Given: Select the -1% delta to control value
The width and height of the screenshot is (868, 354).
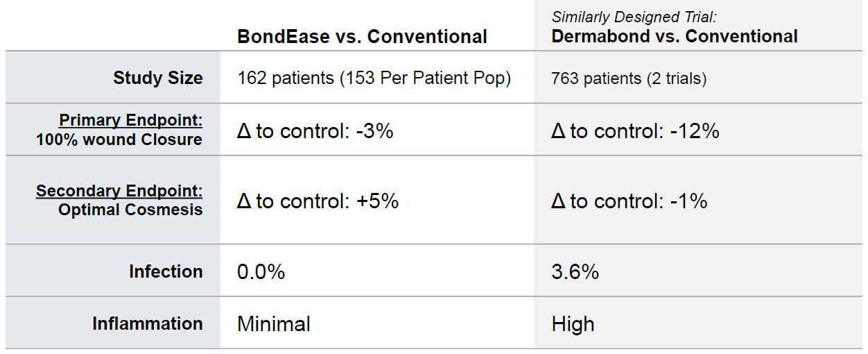Looking at the screenshot, I should click(629, 201).
